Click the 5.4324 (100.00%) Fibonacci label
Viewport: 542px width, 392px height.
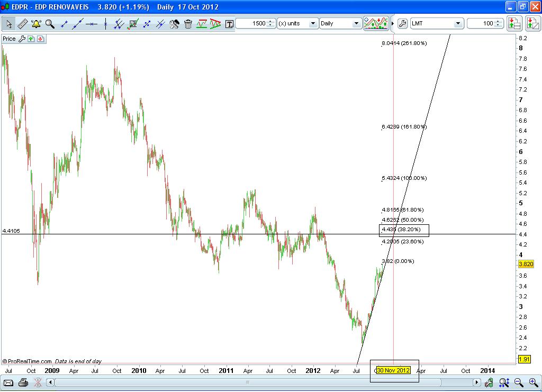pyautogui.click(x=404, y=178)
